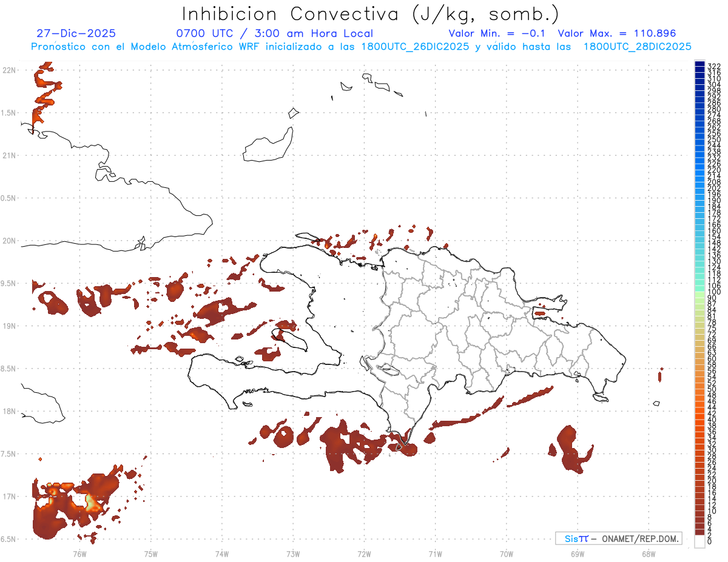This screenshot has width=728, height=562.
Task: Click the 75W longitude axis label
Action: tap(150, 554)
